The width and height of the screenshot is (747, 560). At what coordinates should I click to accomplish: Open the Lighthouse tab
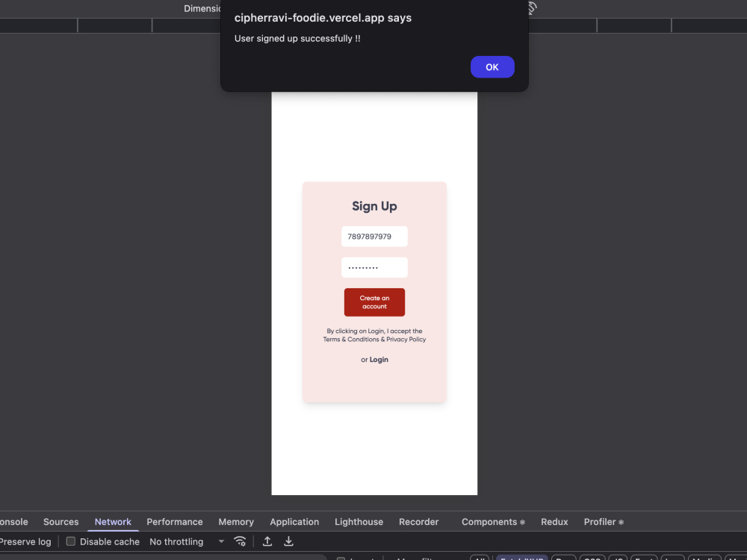(x=359, y=522)
